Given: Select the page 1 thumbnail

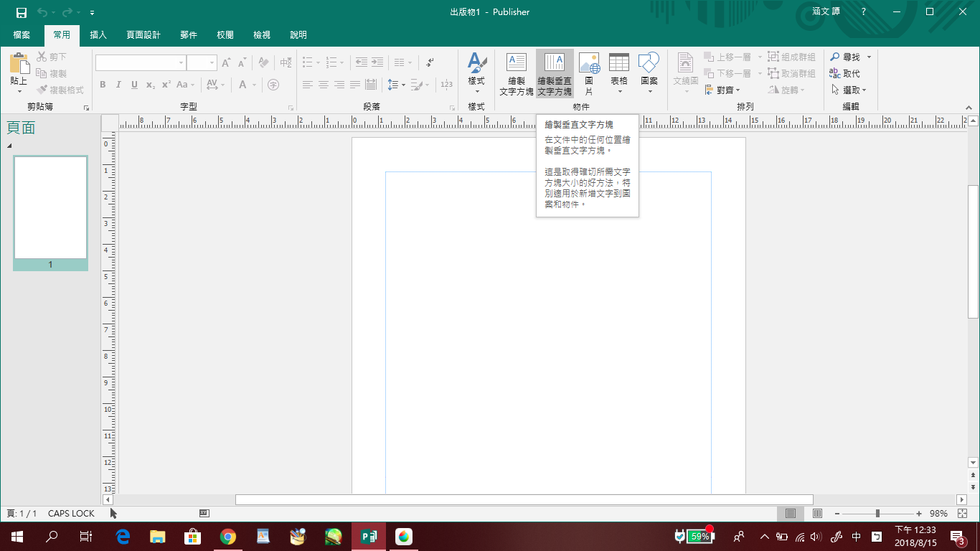Looking at the screenshot, I should click(50, 208).
